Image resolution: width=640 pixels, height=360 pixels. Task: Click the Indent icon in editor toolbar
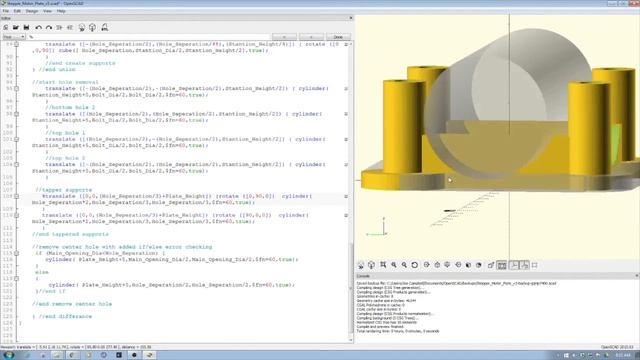[x=70, y=27]
